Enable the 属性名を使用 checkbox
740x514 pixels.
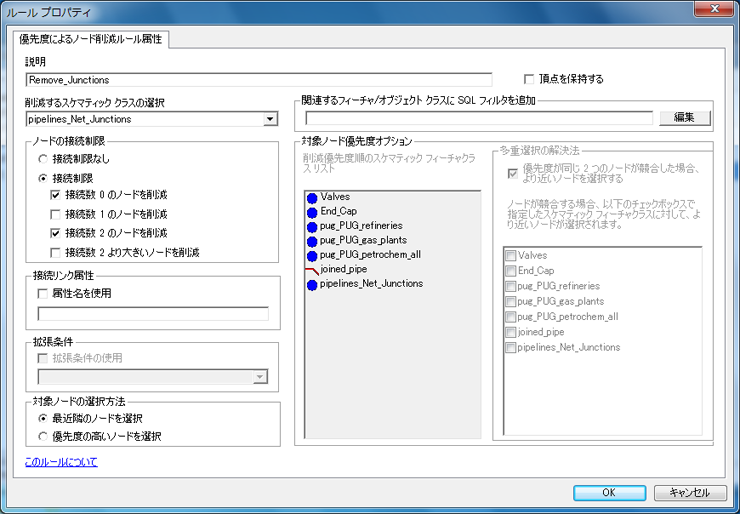42,294
